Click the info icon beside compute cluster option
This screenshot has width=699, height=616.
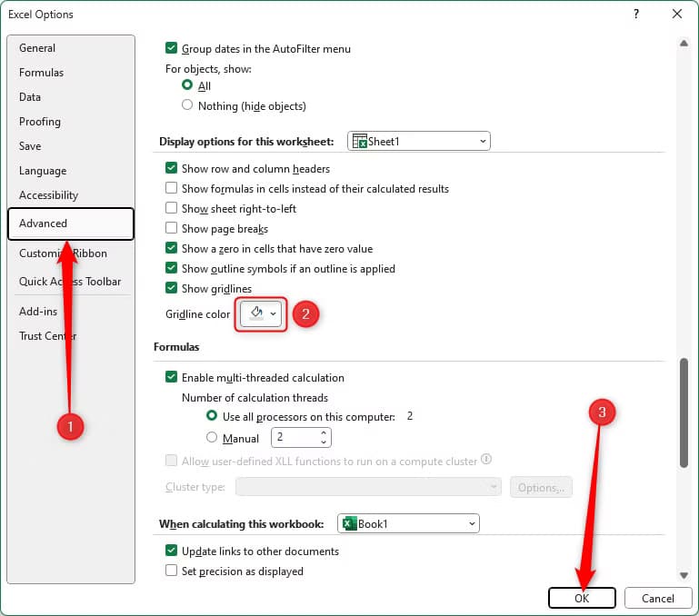coord(486,459)
